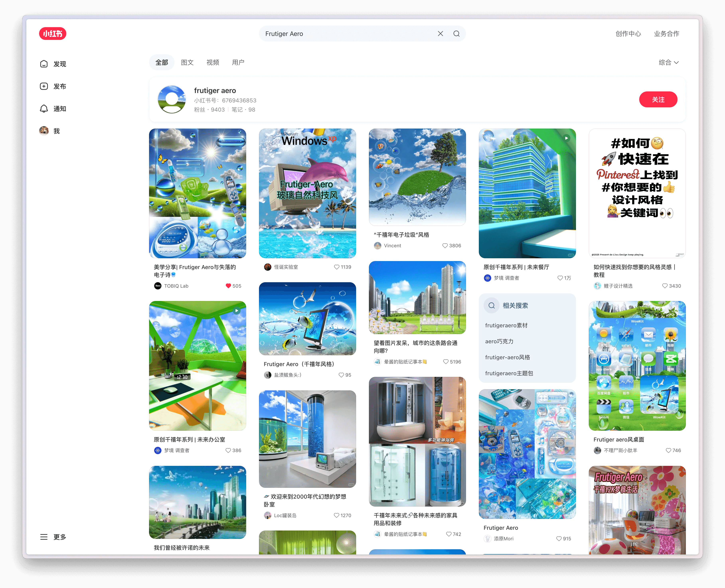The image size is (725, 588).
Task: Click the 通知 bell icon in sidebar
Action: point(44,109)
